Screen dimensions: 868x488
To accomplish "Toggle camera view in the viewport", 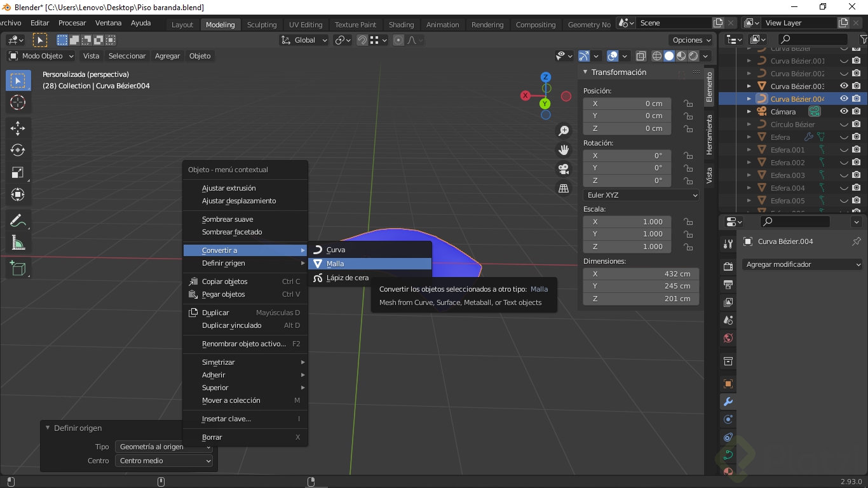I will pos(563,169).
